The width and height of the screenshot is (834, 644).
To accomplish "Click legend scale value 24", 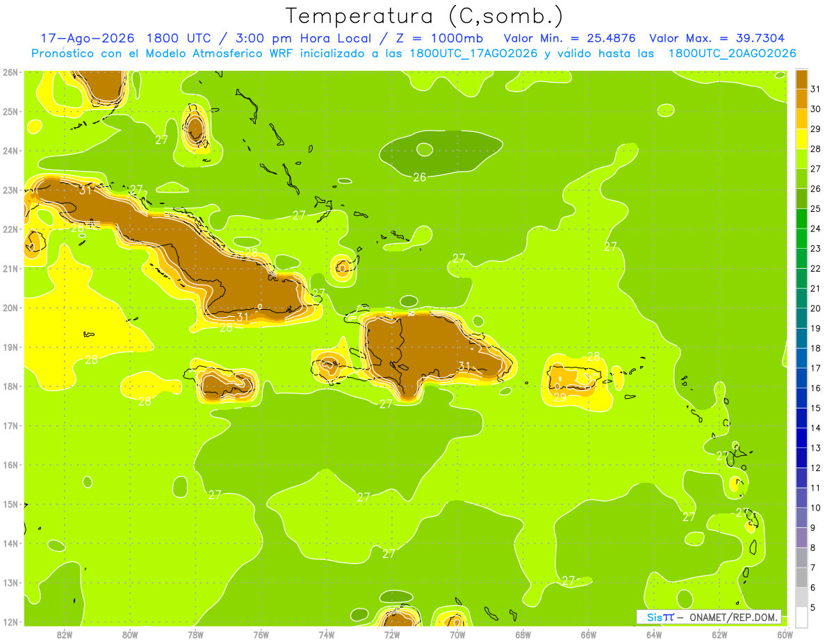I will pyautogui.click(x=816, y=229).
